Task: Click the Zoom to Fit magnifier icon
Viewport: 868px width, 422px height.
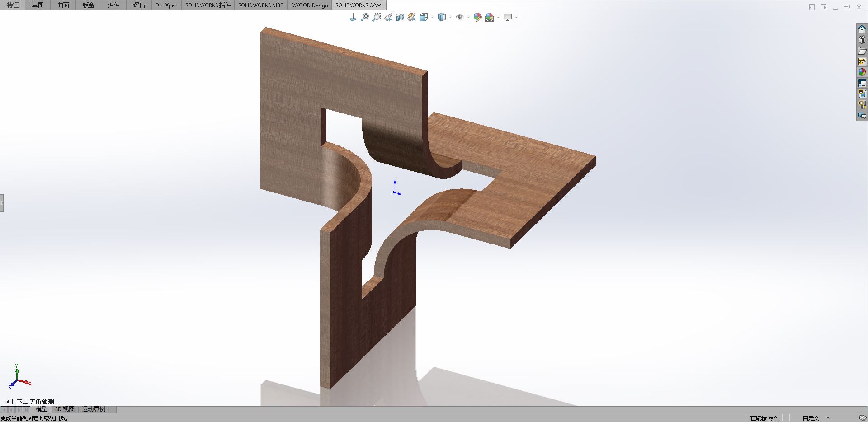Action: 365,17
